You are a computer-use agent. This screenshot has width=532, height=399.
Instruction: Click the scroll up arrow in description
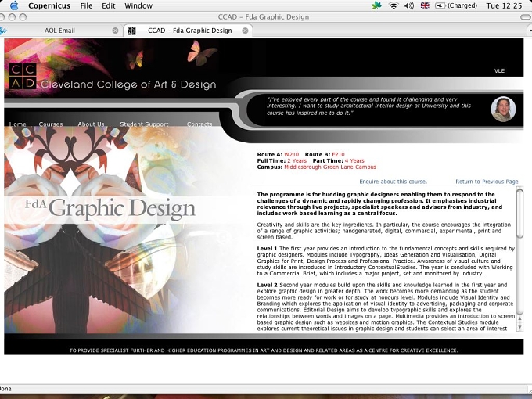pyautogui.click(x=519, y=318)
